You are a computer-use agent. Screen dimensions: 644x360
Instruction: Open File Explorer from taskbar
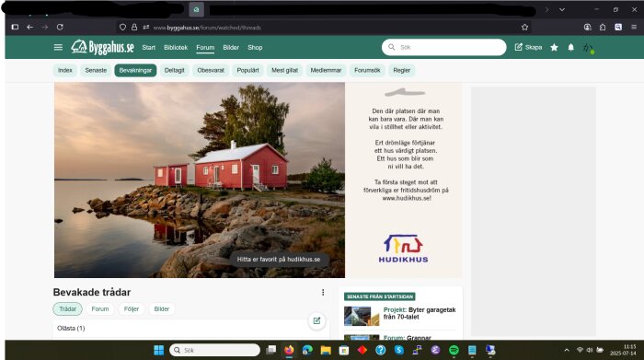tap(326, 350)
